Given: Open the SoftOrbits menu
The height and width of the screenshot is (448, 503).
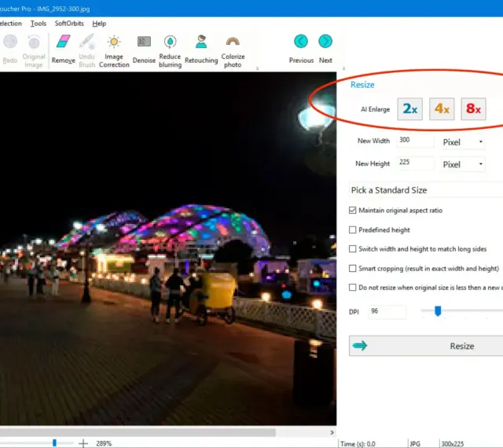Looking at the screenshot, I should point(69,24).
